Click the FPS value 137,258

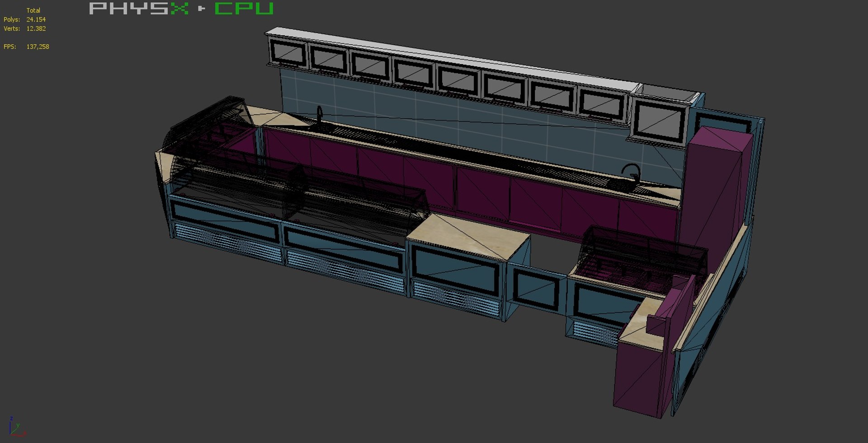click(x=38, y=47)
